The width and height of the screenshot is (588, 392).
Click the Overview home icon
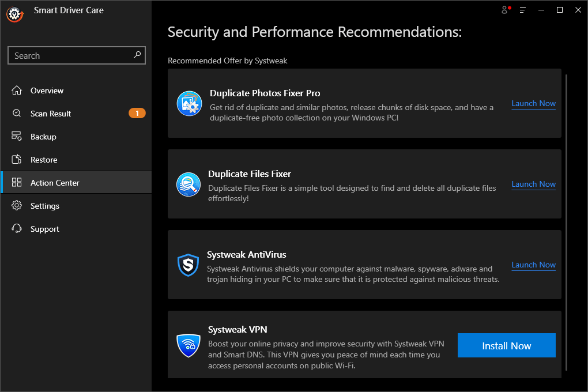click(x=17, y=91)
